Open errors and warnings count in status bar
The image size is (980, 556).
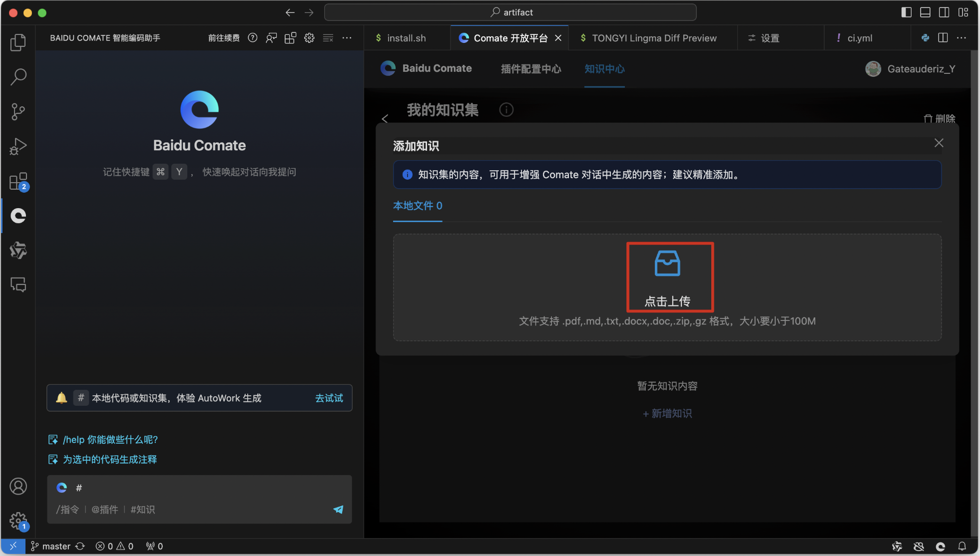point(115,546)
